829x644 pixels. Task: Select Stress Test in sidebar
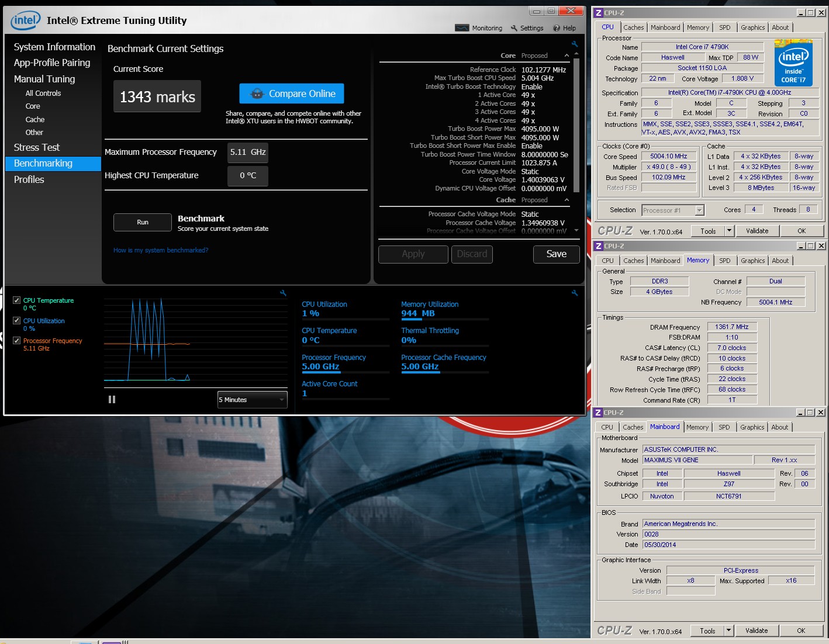tap(37, 147)
